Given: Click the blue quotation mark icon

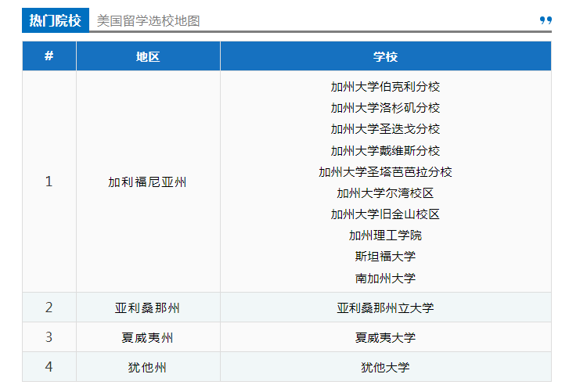Looking at the screenshot, I should point(546,20).
